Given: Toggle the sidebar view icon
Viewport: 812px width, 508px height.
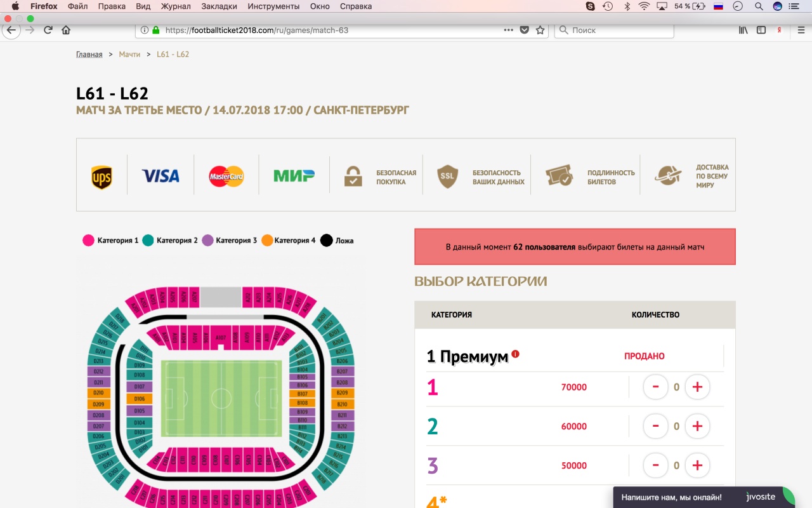Looking at the screenshot, I should (x=761, y=30).
